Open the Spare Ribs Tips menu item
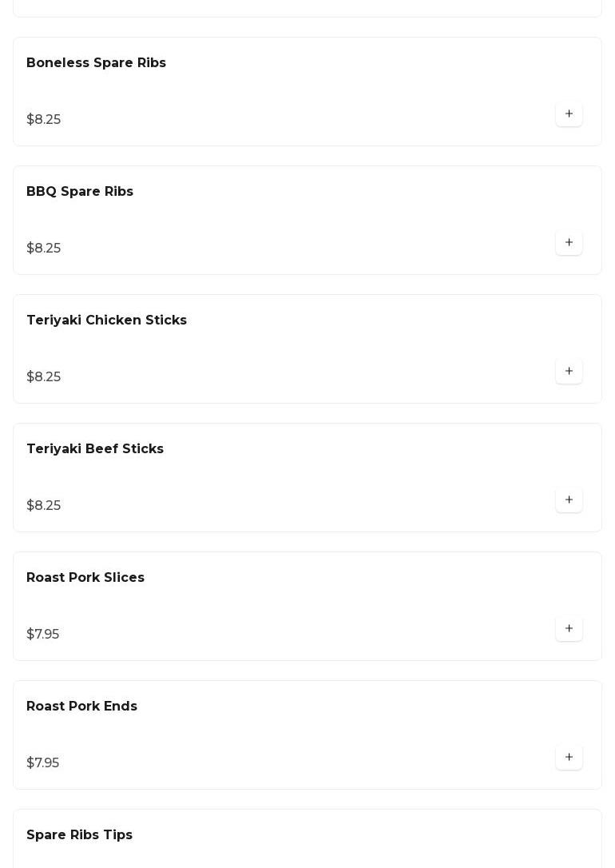The width and height of the screenshot is (615, 868). [79, 835]
